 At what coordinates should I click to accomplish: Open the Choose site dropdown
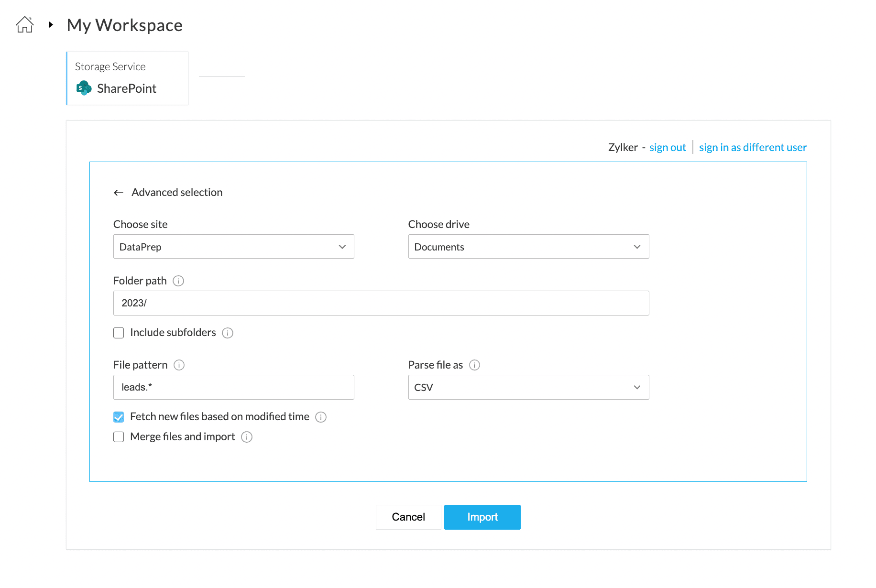click(233, 247)
